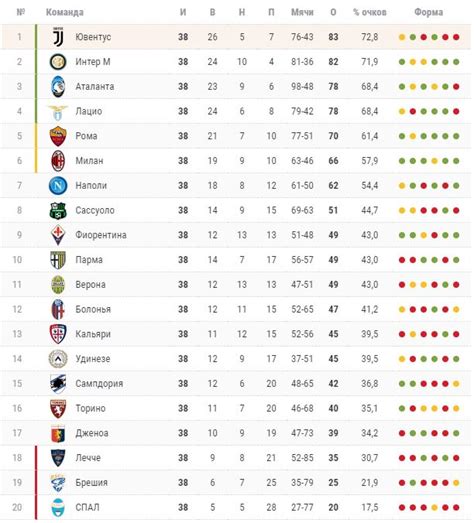Click the Parma shield logo

[58, 260]
